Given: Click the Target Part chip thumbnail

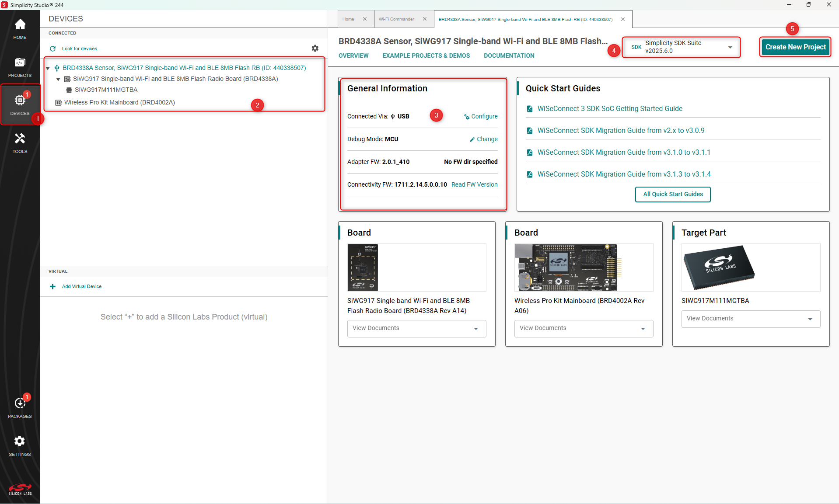Looking at the screenshot, I should click(719, 267).
